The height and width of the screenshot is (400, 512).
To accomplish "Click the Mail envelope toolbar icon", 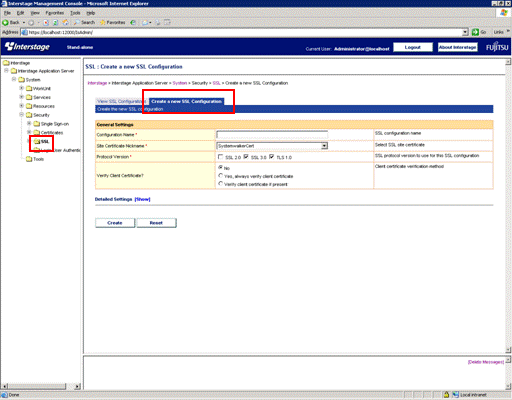I will pos(145,23).
